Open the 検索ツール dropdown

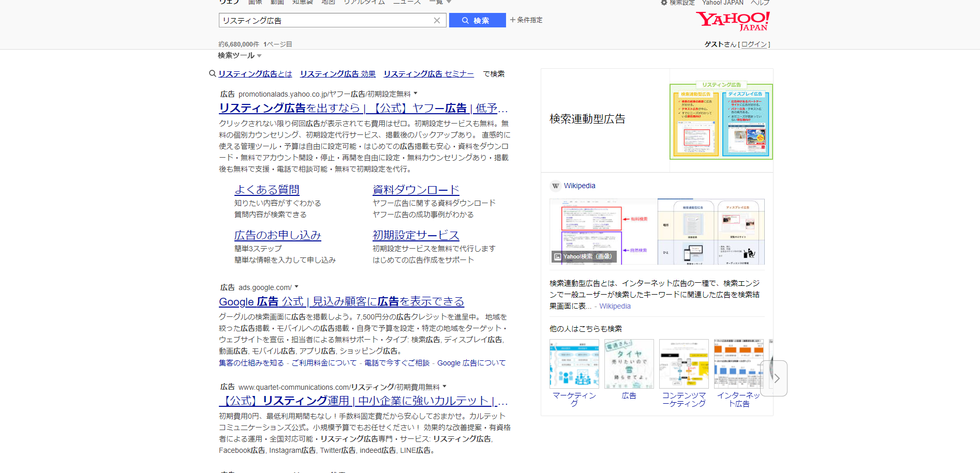click(x=240, y=55)
